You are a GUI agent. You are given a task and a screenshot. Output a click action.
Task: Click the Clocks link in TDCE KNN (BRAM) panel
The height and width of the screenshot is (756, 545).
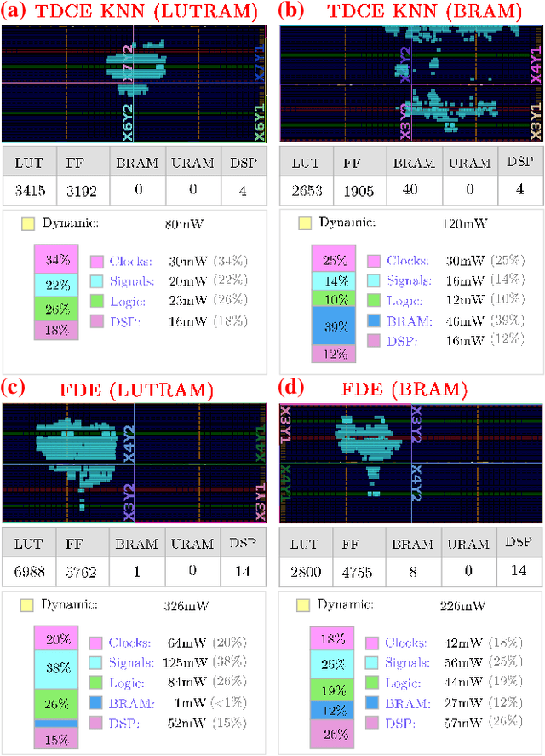pos(404,261)
